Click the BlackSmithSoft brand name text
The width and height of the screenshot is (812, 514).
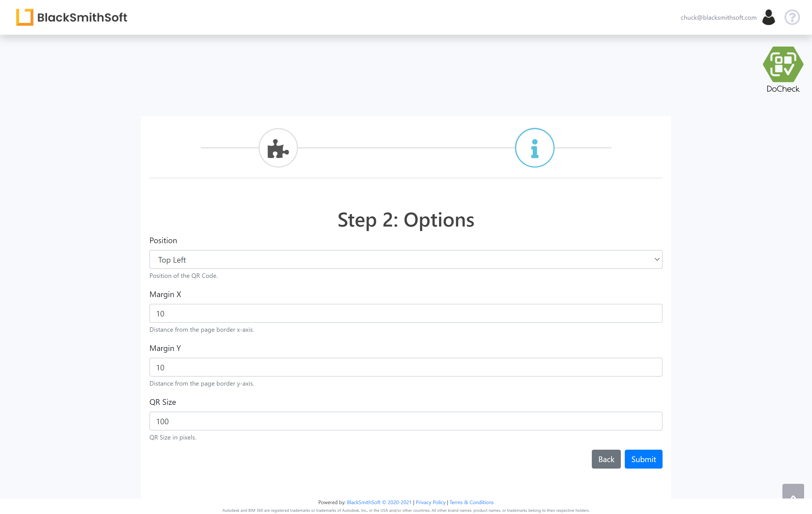82,17
